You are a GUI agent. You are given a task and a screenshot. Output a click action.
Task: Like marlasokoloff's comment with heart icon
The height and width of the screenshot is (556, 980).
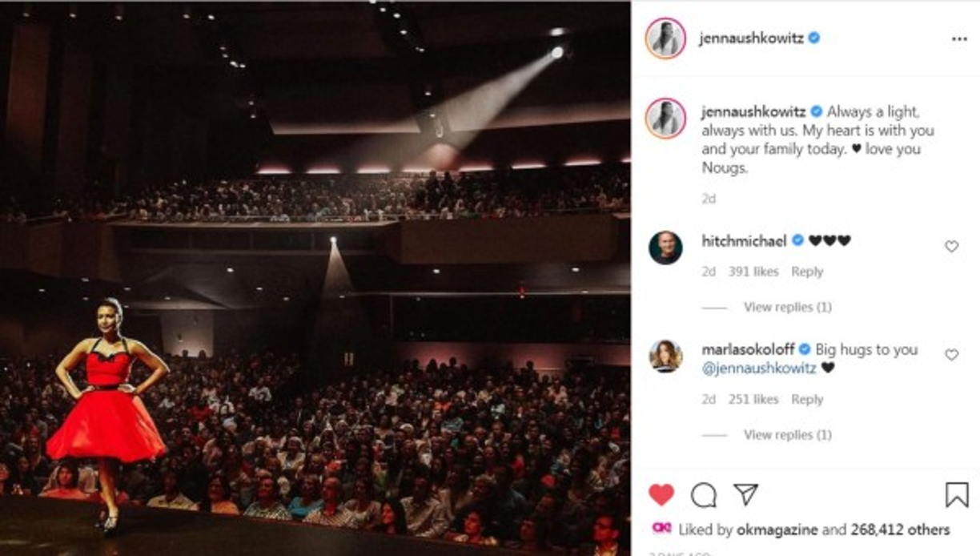tap(951, 355)
